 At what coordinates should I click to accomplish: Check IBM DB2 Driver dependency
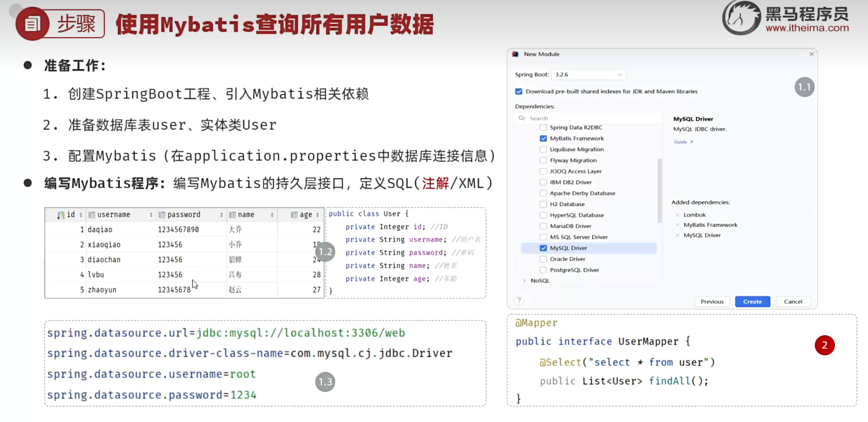pyautogui.click(x=543, y=182)
